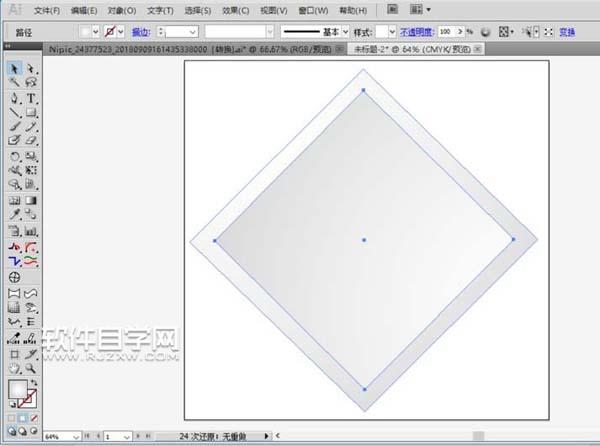Image resolution: width=600 pixels, height=446 pixels.
Task: Open the opacity value arrow
Action: 460,32
